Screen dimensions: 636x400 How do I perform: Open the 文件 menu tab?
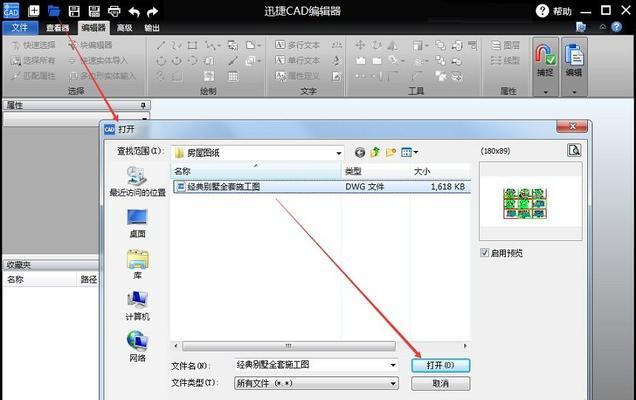20,28
